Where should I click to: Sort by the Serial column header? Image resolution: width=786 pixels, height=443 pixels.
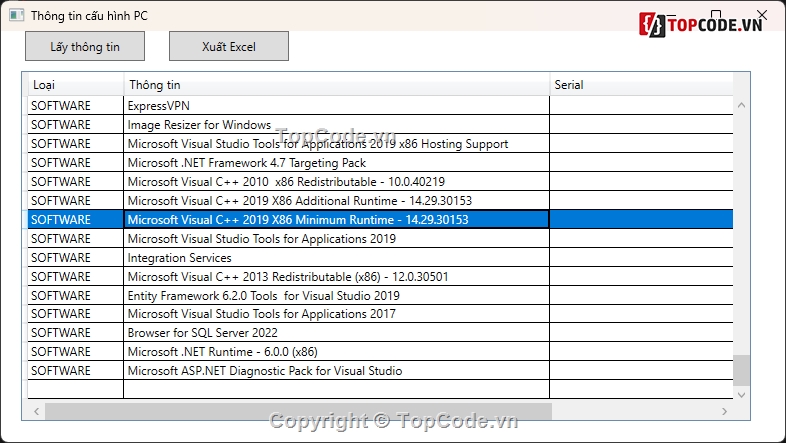pyautogui.click(x=641, y=85)
